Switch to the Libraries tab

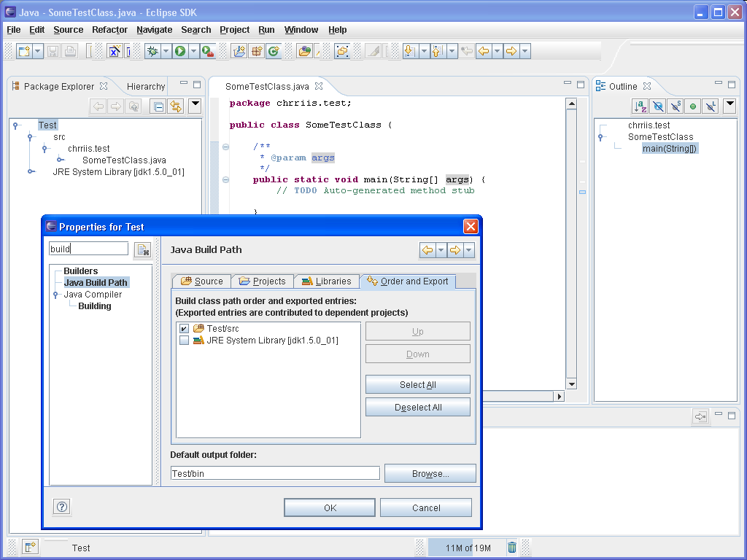click(x=327, y=281)
